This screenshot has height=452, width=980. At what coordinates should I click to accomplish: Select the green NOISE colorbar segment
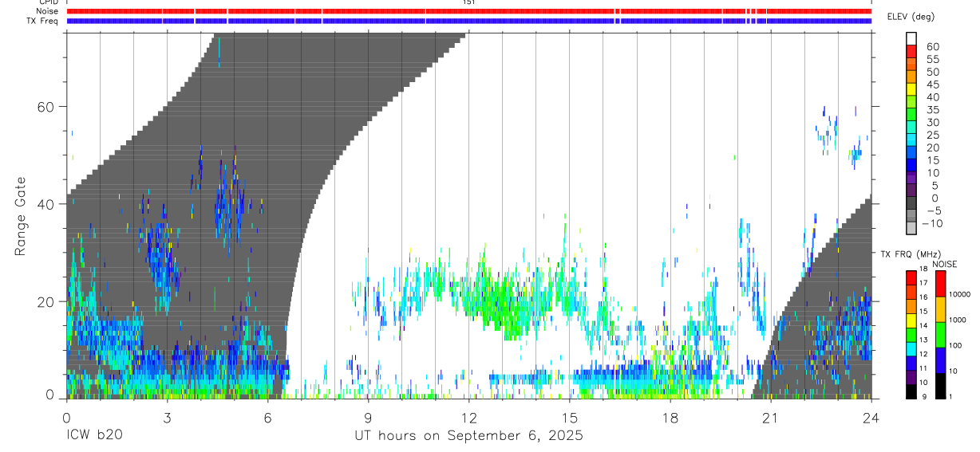(941, 334)
